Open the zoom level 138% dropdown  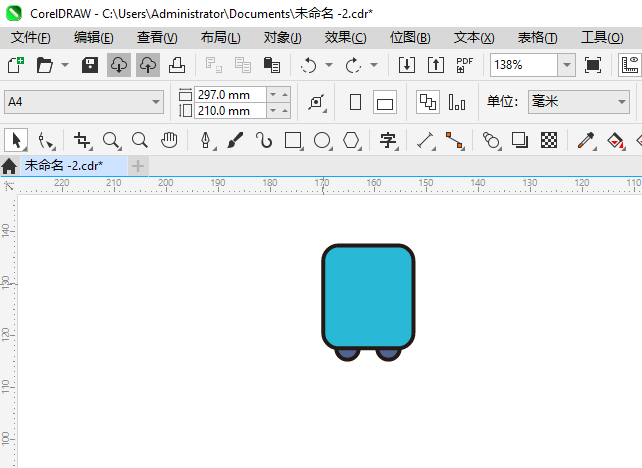tap(567, 65)
